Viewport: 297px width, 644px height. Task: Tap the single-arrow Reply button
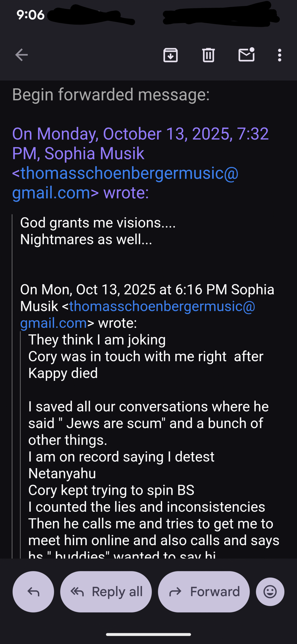[33, 592]
